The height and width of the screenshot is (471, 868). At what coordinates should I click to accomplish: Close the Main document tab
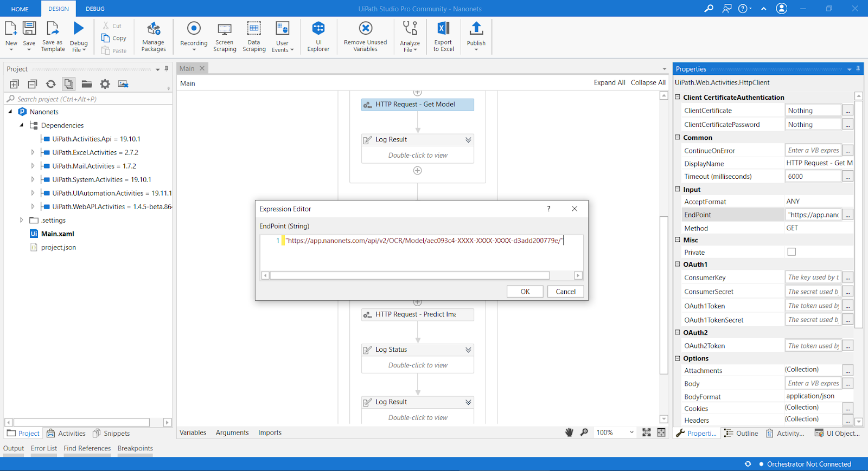point(202,68)
